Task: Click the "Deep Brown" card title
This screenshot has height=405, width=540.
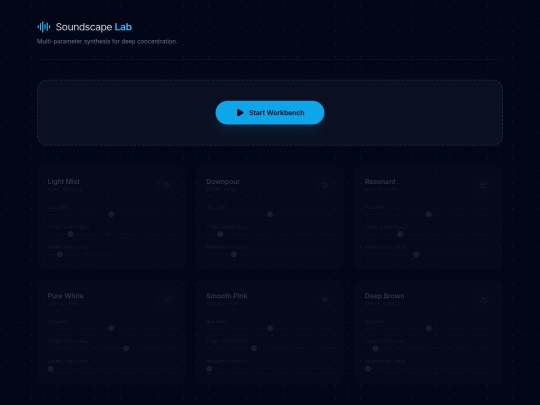Action: point(384,296)
